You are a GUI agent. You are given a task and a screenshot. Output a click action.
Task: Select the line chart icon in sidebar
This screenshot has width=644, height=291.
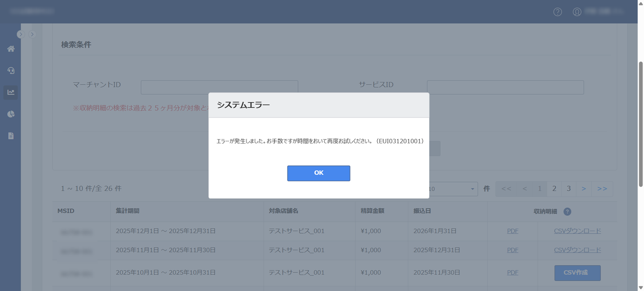coord(11,92)
